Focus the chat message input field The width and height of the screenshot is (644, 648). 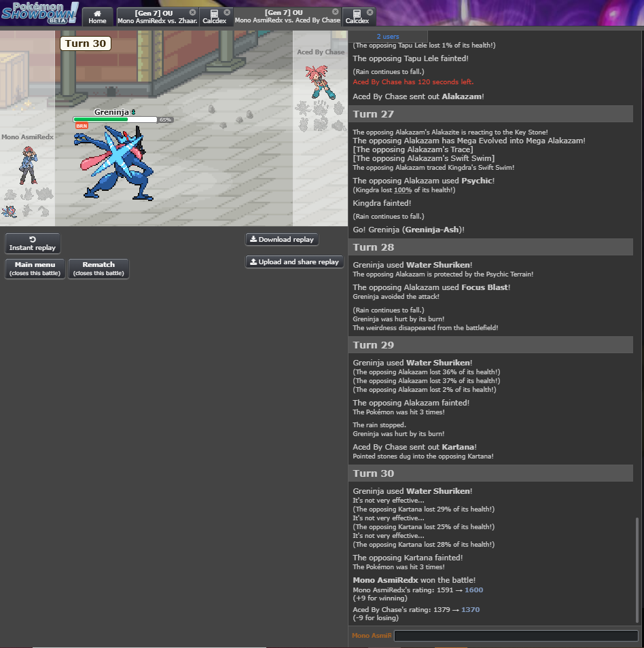point(516,636)
